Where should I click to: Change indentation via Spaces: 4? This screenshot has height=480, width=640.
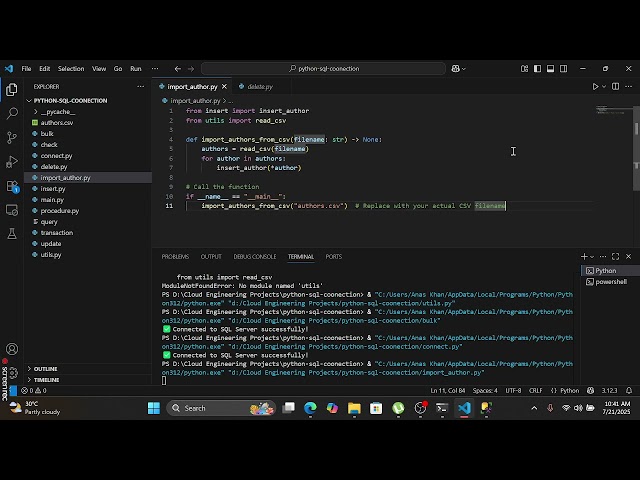coord(485,391)
